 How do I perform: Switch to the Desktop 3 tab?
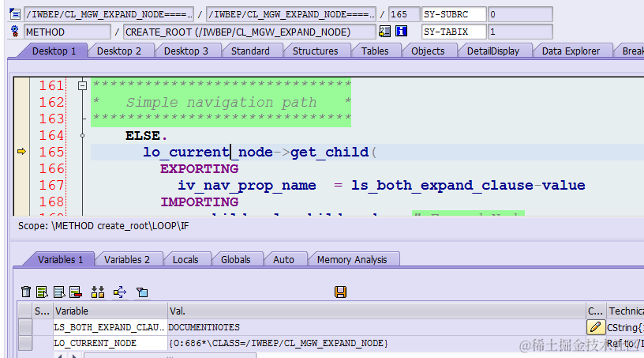point(186,51)
